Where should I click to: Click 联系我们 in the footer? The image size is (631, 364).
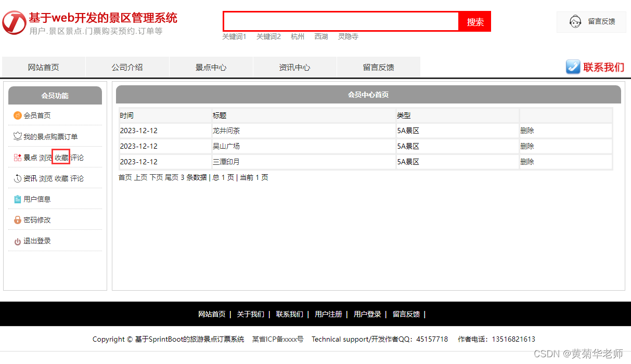290,314
